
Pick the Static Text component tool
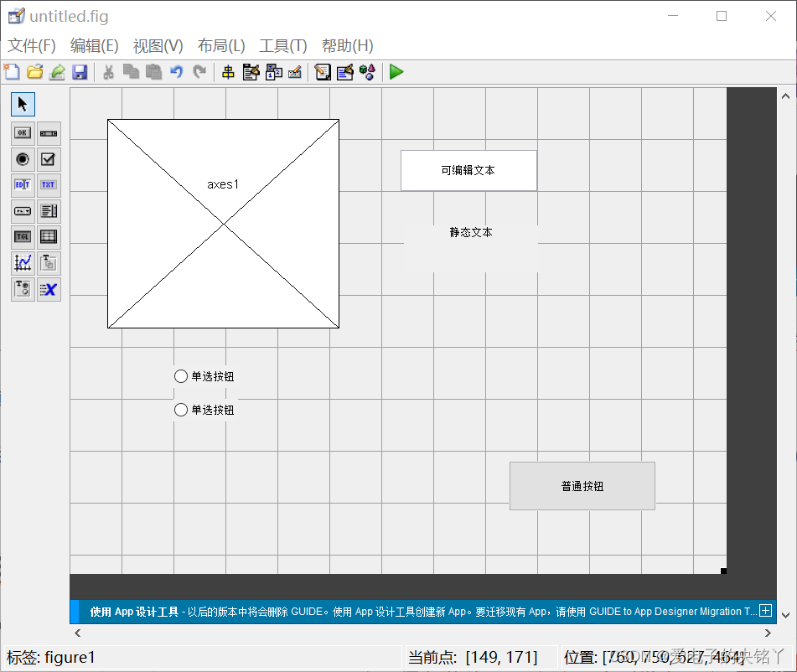[49, 185]
